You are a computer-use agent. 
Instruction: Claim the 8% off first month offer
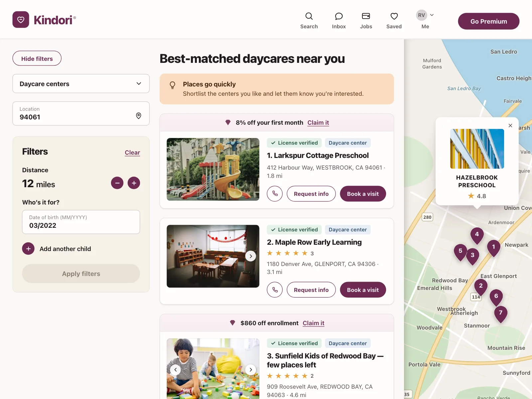pyautogui.click(x=318, y=123)
